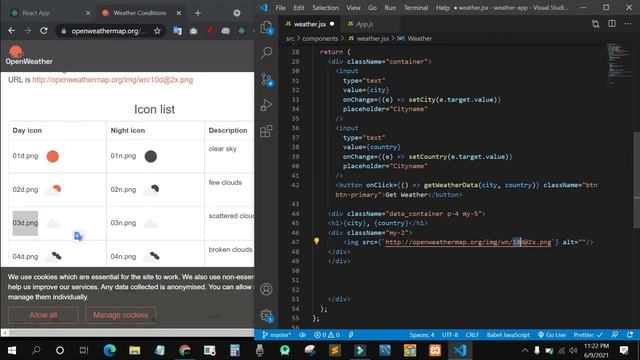This screenshot has width=640, height=360.
Task: Change Babel JavaScript language mode
Action: click(x=508, y=335)
